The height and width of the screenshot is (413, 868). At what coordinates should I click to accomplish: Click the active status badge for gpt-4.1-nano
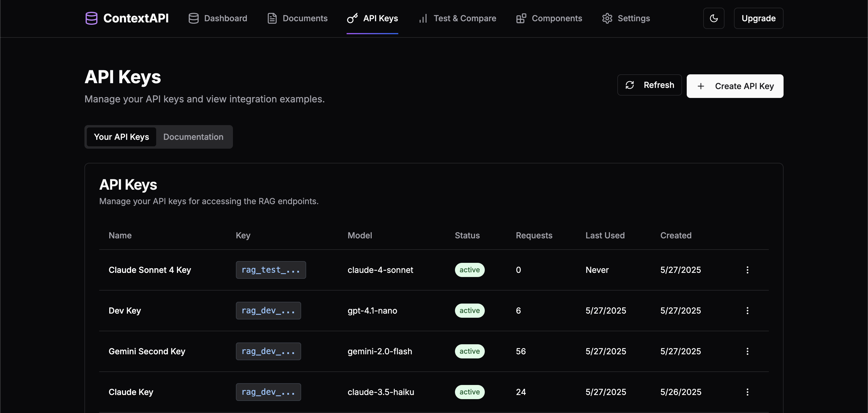(470, 310)
